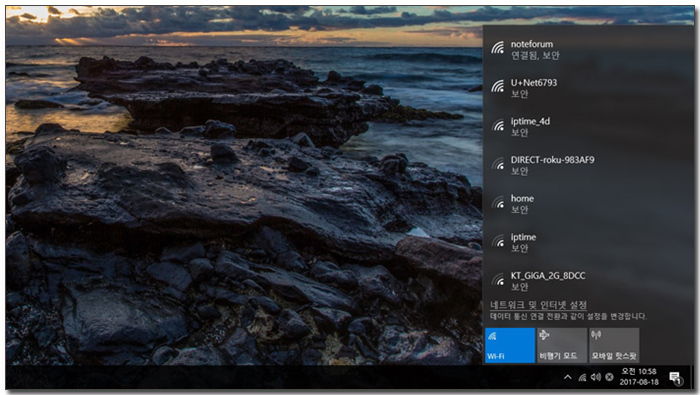Toggle the Wi-Fi quick action tile
The image size is (700, 395).
pos(510,345)
